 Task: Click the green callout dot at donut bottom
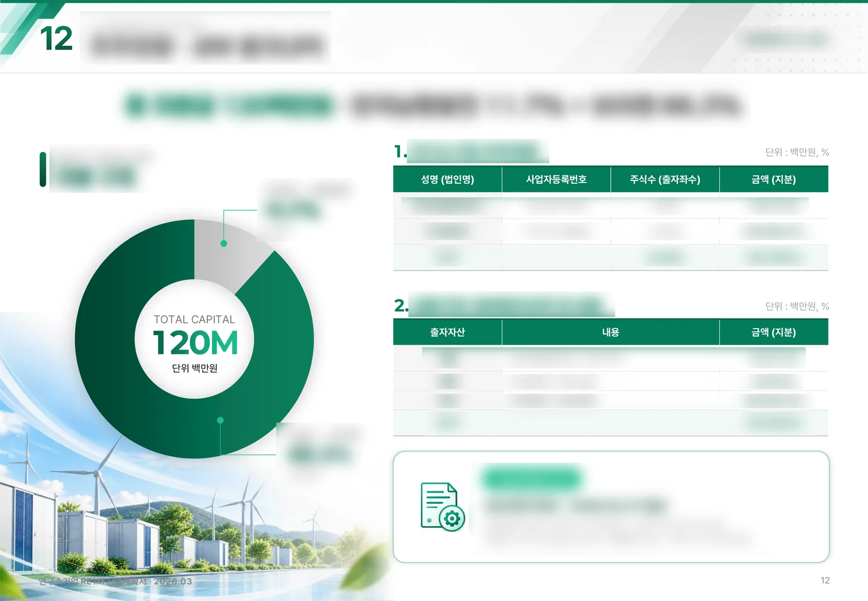220,420
